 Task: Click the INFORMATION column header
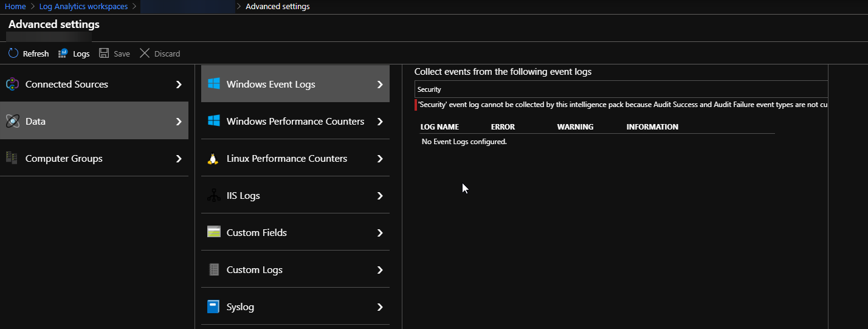click(x=652, y=127)
